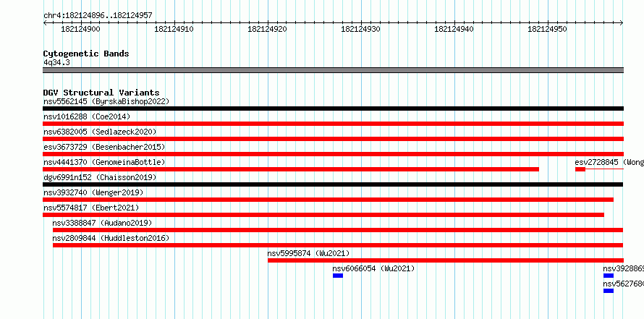Select the blue block under nsv3928869
This screenshot has width=644, height=319.
pos(609,276)
